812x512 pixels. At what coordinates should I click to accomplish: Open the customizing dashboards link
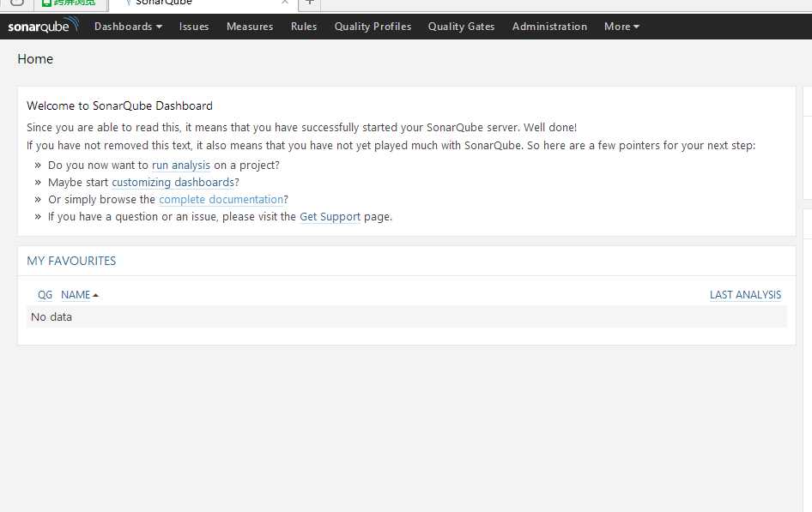[173, 182]
